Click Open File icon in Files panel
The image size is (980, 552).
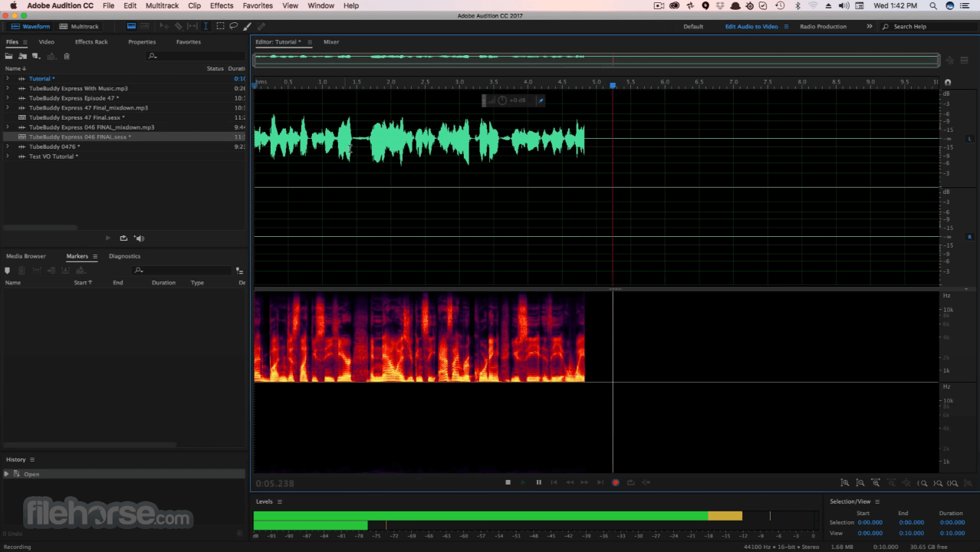8,56
